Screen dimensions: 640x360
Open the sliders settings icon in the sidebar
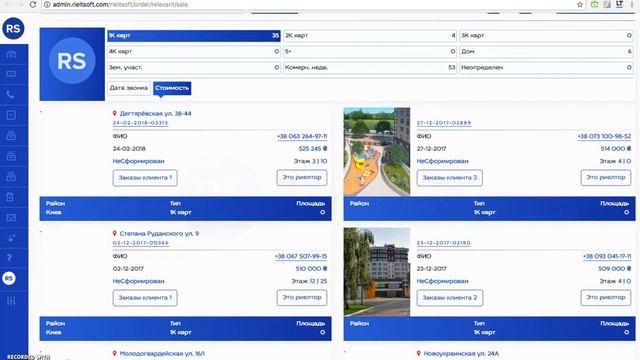11,301
